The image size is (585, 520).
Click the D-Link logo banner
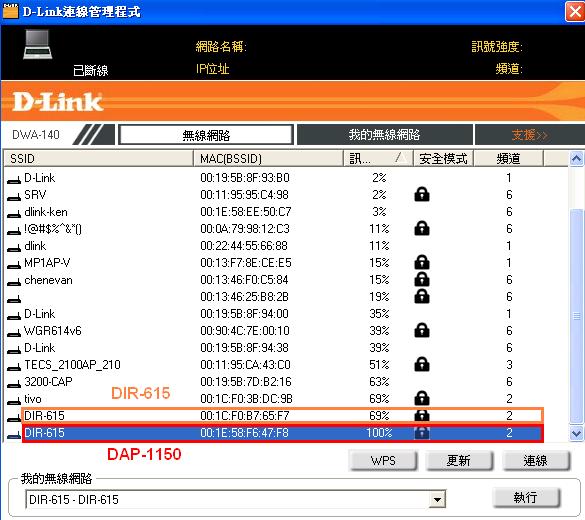[x=57, y=101]
